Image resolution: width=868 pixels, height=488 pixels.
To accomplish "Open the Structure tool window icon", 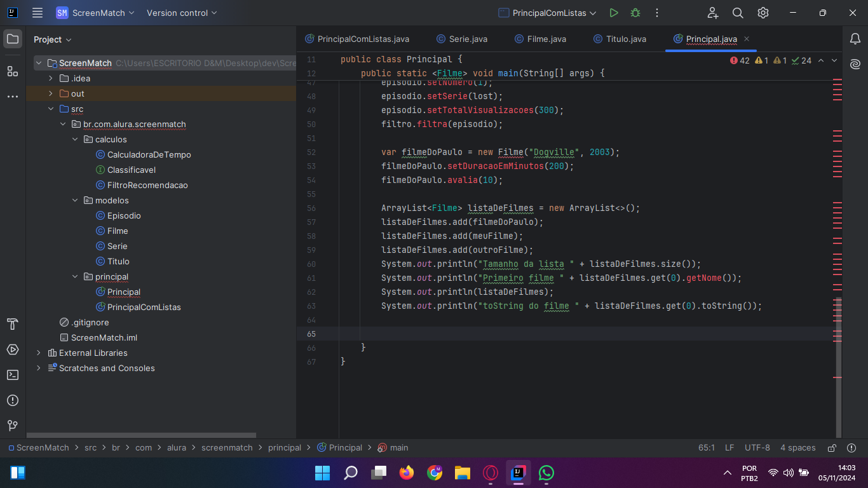I will tap(13, 71).
